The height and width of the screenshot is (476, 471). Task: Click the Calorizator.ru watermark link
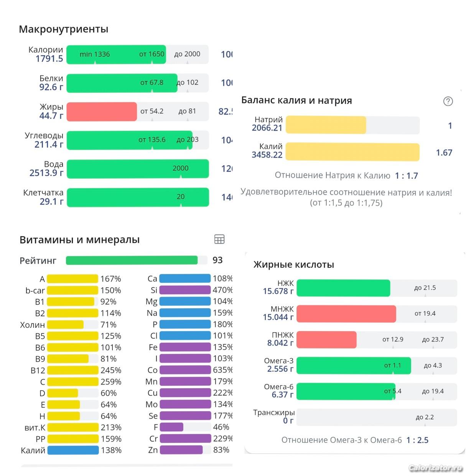[435, 468]
